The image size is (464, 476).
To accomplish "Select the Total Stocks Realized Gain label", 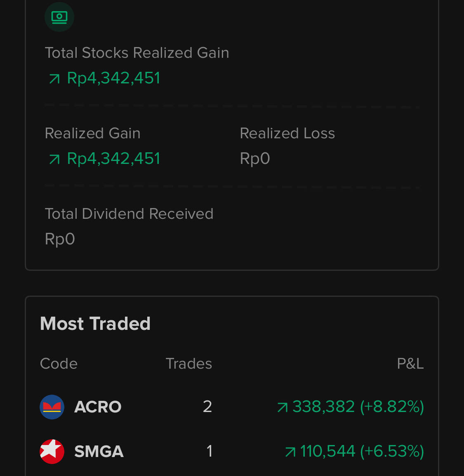I will pos(137,53).
